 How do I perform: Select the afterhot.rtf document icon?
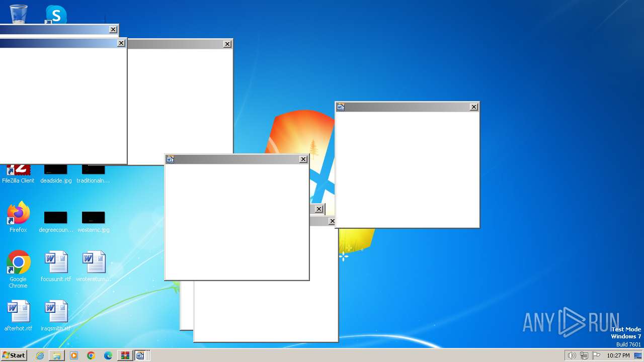pyautogui.click(x=18, y=316)
